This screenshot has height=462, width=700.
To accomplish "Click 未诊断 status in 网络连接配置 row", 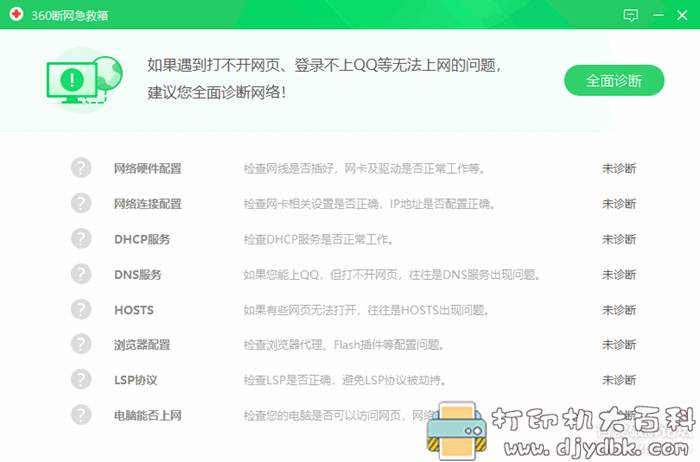I will click(x=619, y=204).
